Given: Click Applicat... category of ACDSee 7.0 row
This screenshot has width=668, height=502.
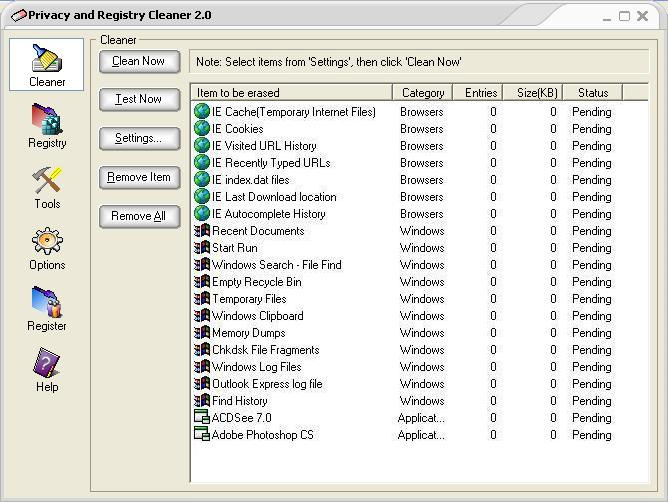Looking at the screenshot, I should click(421, 418).
